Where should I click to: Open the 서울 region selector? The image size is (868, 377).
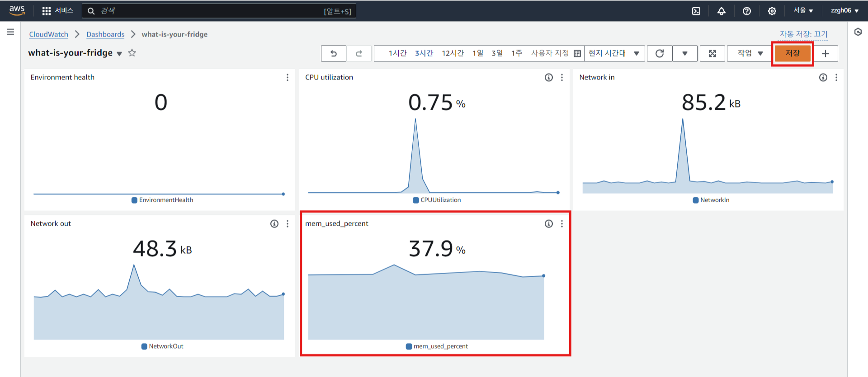click(803, 11)
